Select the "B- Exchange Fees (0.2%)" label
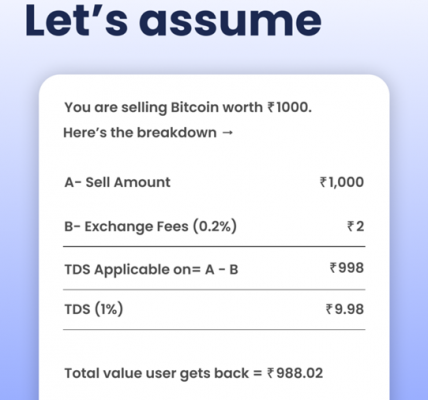The height and width of the screenshot is (400, 428). 150,226
